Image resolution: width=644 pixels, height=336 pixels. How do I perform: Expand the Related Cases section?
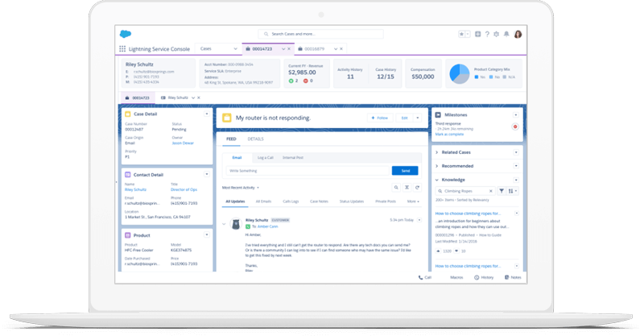[437, 152]
